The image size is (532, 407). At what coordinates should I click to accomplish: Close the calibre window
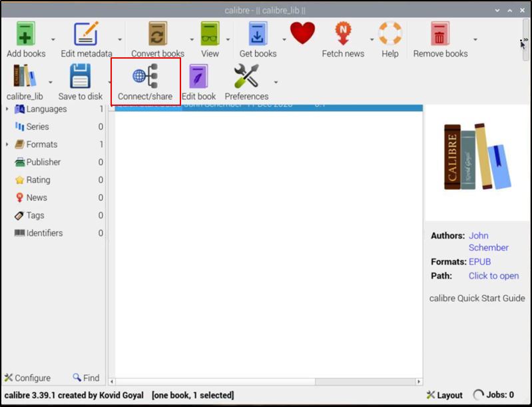point(522,10)
